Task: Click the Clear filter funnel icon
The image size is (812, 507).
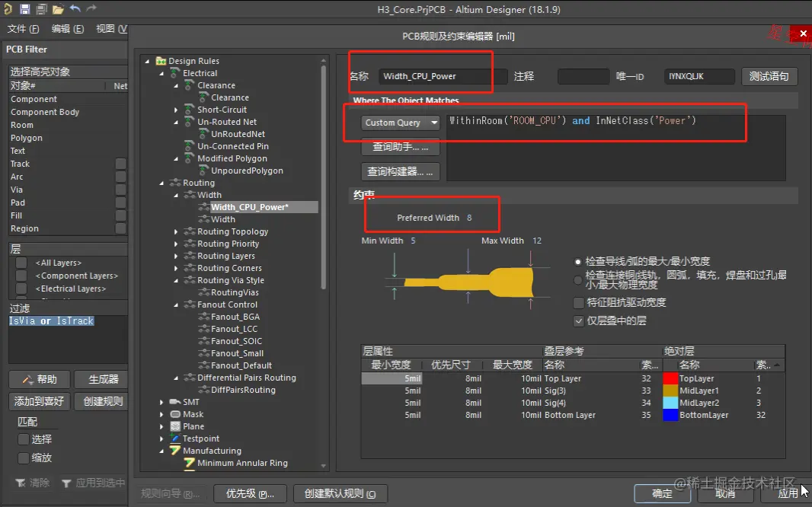Action: coord(21,483)
